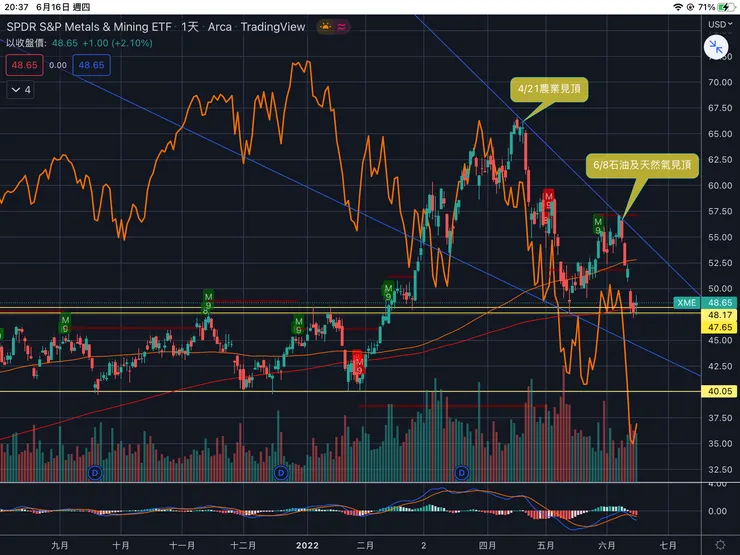This screenshot has height=555, width=740.
Task: Click the Arca exchange label
Action: (x=219, y=27)
